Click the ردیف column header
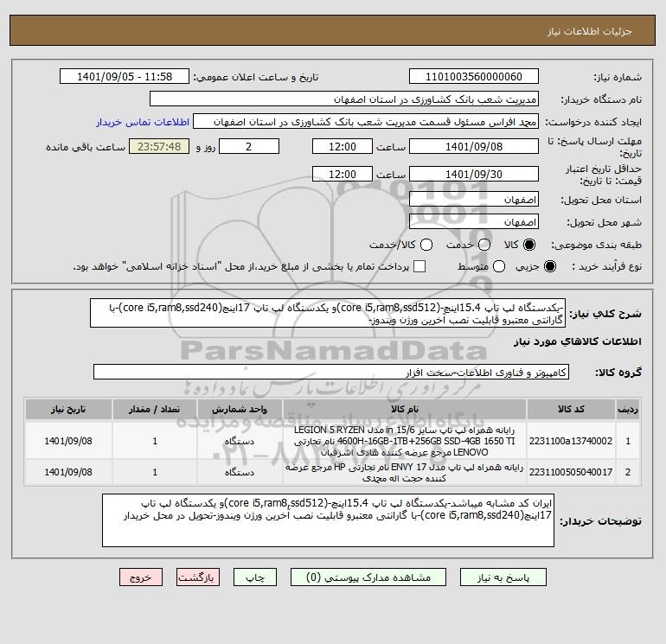666x644 pixels. tap(628, 409)
